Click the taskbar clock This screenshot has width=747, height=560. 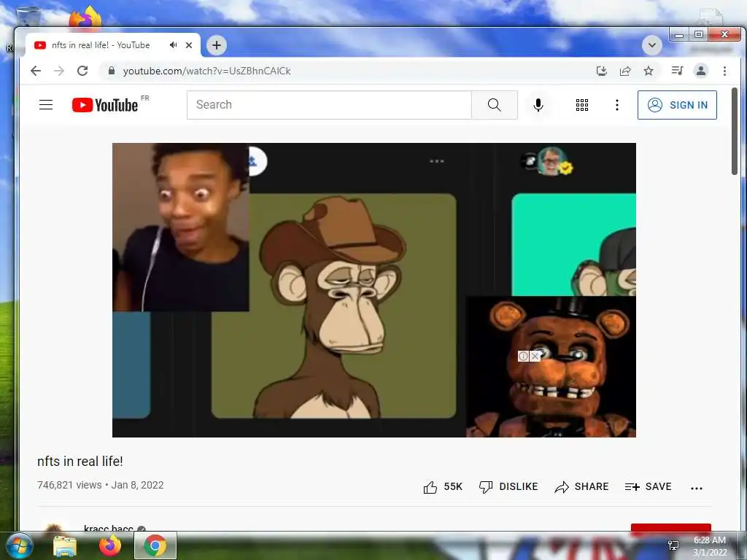point(710,546)
